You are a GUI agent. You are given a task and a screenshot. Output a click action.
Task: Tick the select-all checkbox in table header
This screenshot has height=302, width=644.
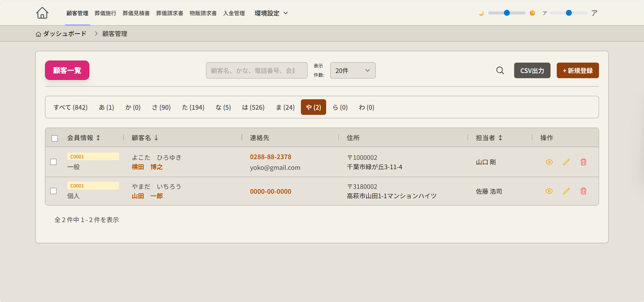(55, 138)
